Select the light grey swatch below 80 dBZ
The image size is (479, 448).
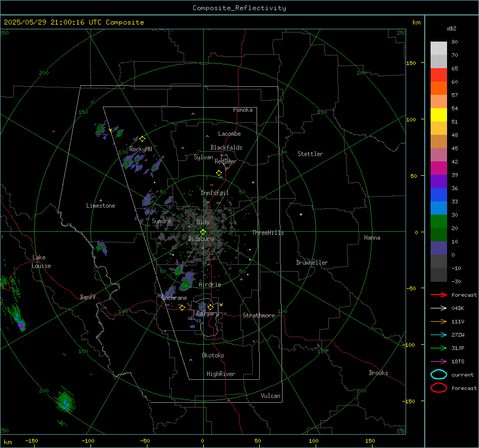tap(439, 48)
